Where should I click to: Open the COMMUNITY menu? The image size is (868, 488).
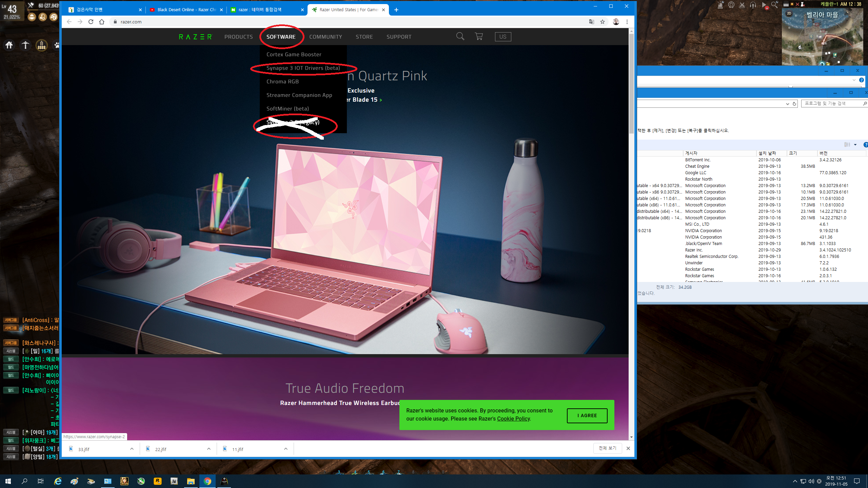click(325, 37)
